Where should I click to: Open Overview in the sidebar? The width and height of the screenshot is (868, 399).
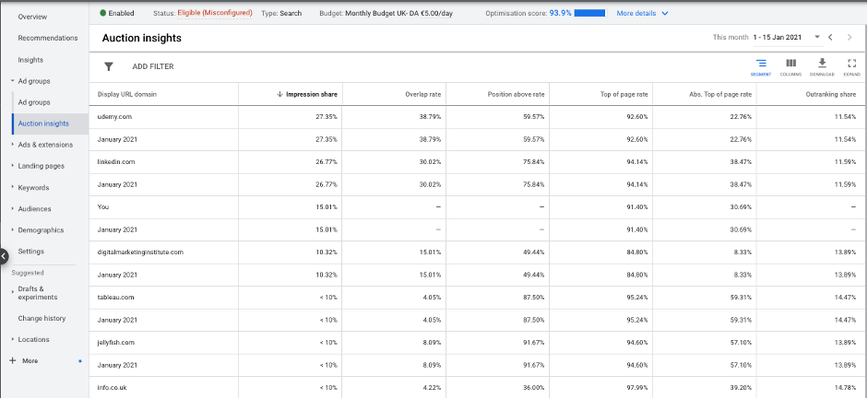32,17
